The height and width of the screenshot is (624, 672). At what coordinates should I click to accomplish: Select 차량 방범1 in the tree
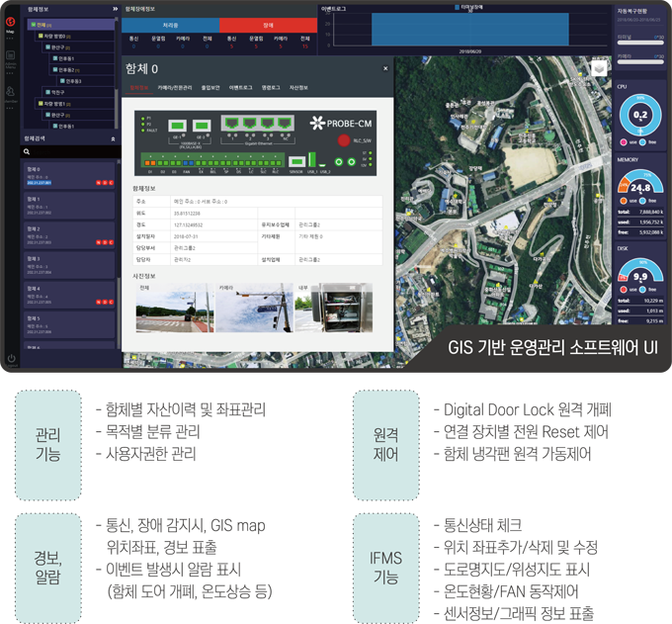[57, 103]
